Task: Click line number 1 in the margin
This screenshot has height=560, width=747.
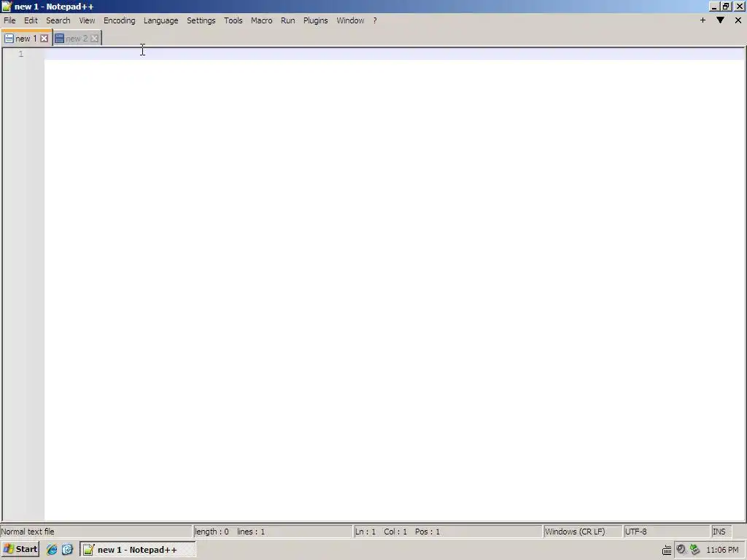Action: [x=21, y=54]
